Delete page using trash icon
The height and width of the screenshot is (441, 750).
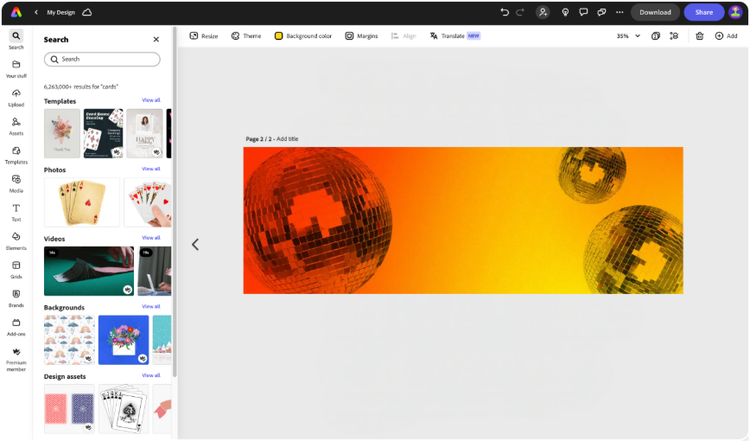[x=699, y=36]
